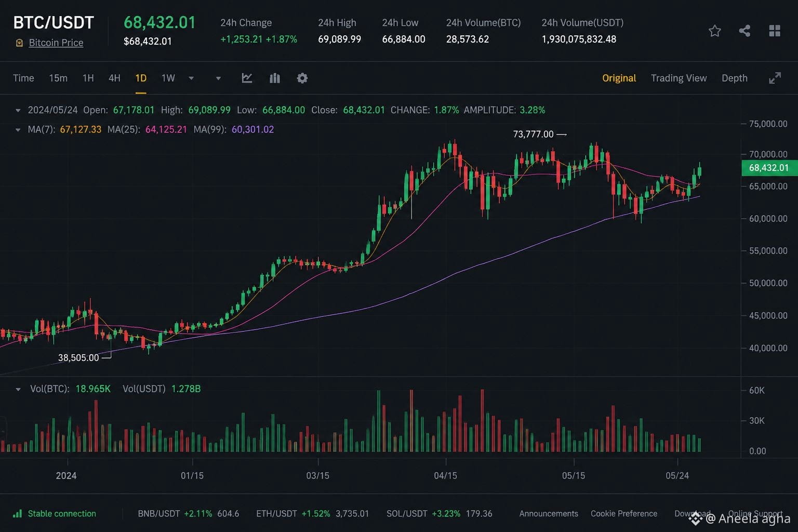
Task: Add BTC/USDT to favorites with star icon
Action: point(714,31)
